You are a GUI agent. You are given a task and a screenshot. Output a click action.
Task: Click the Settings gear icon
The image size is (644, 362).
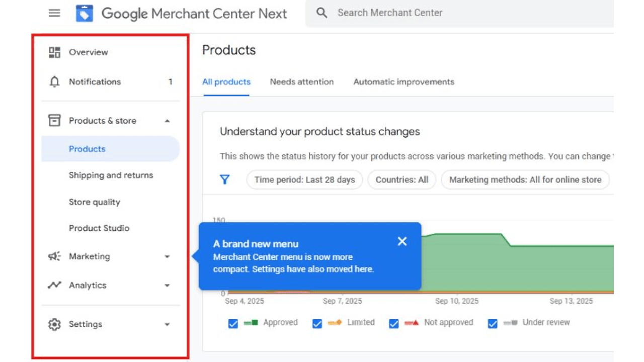pyautogui.click(x=54, y=325)
